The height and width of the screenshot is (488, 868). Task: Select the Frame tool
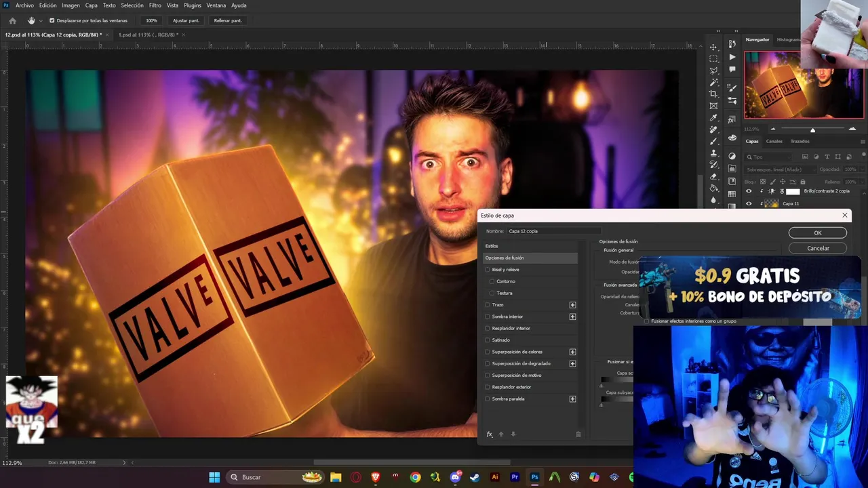click(x=713, y=106)
